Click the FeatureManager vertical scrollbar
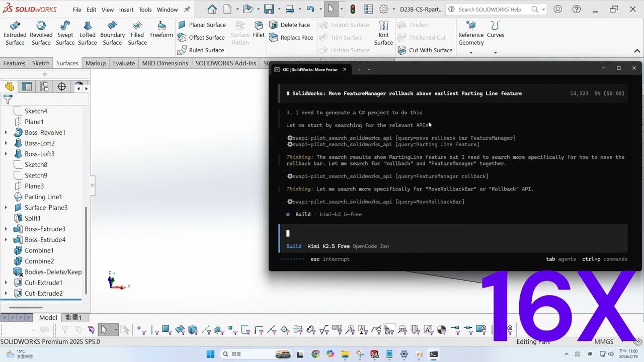This screenshot has height=362, width=644. (x=86, y=250)
